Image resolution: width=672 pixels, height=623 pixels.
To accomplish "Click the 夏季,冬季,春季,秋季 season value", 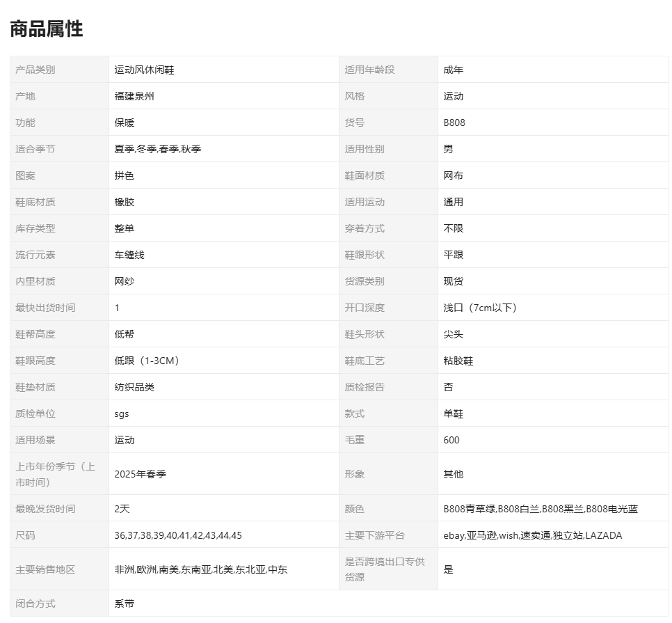I will coord(157,149).
